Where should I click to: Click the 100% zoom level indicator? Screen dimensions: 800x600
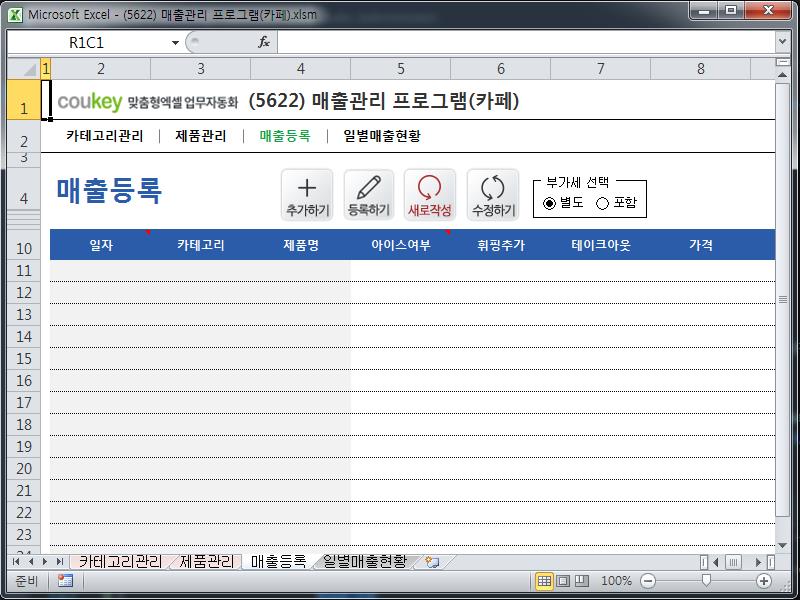click(x=616, y=581)
